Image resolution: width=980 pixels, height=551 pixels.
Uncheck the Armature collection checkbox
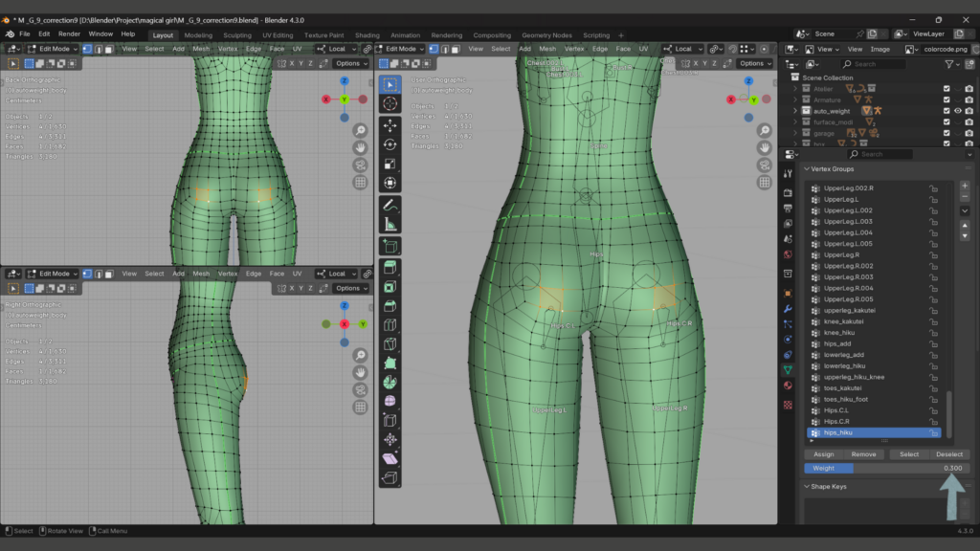[x=947, y=99]
